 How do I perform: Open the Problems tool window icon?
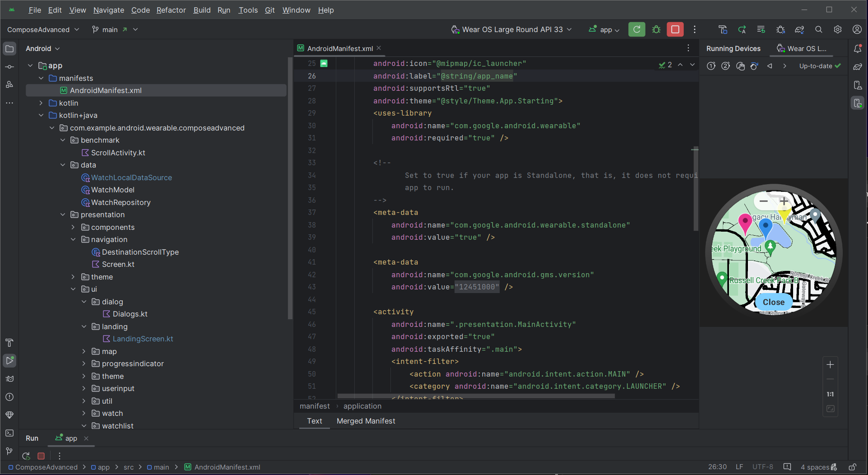(x=9, y=397)
